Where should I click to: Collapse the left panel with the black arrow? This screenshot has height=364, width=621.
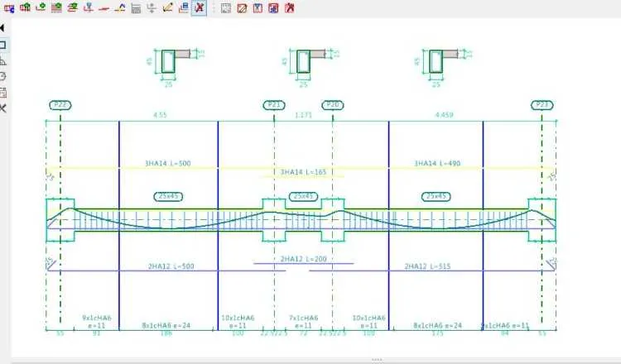coord(2,27)
